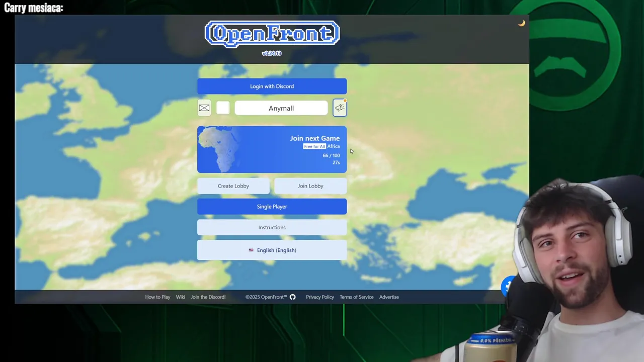Image resolution: width=644 pixels, height=362 pixels.
Task: Open the megaphone announcements icon
Action: pos(340,108)
